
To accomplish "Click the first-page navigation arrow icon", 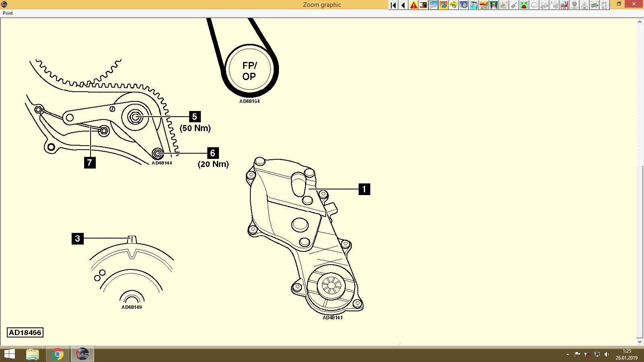I will tap(393, 5).
